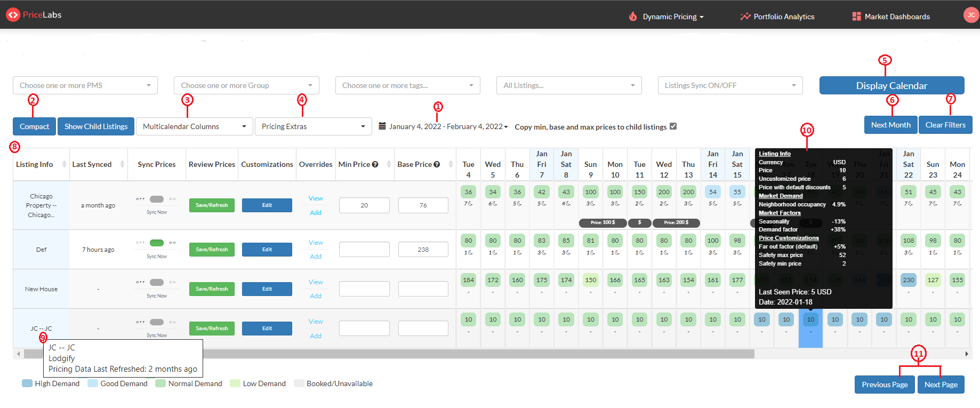Click the 'New House' listing name

click(x=41, y=289)
